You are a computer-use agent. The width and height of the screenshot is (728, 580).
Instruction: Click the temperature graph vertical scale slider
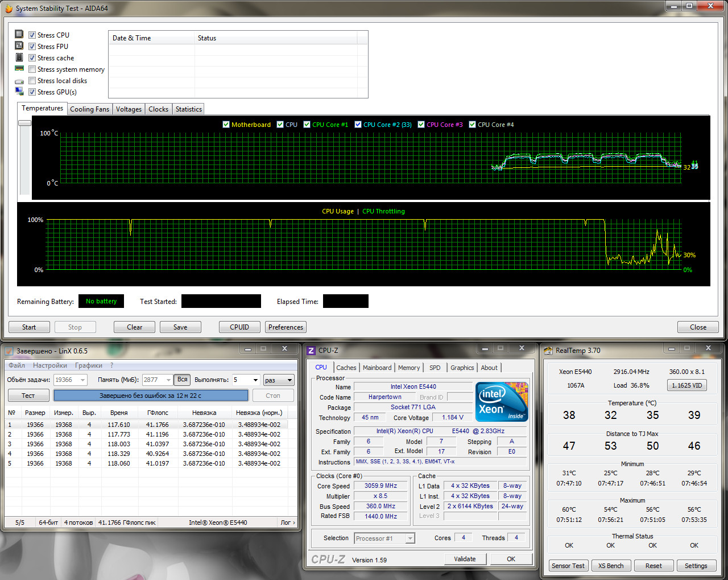point(24,123)
